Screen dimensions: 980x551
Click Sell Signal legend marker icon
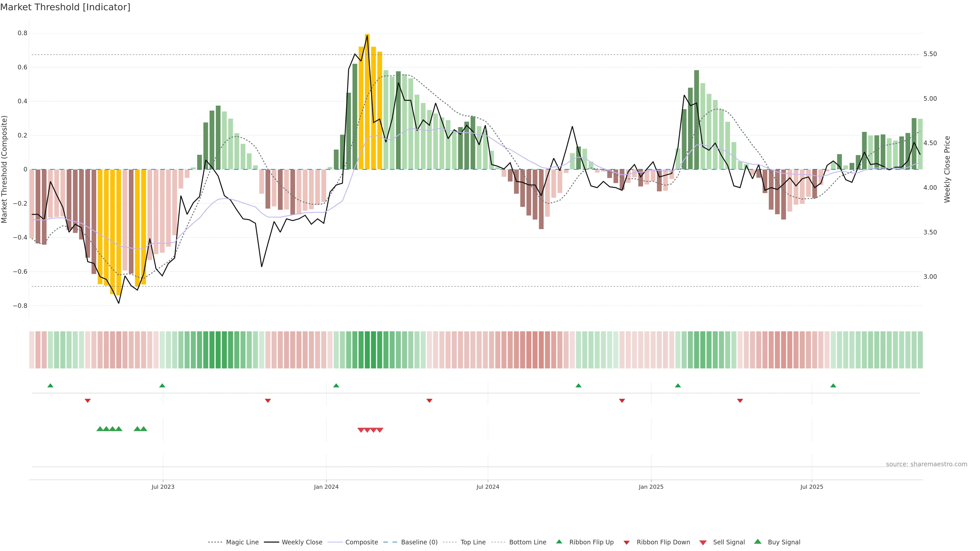[703, 543]
